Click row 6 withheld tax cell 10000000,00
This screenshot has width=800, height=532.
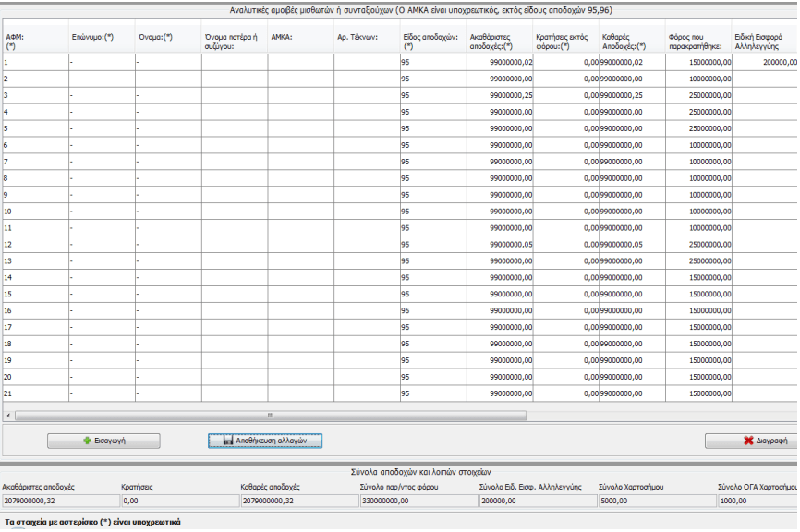point(699,145)
